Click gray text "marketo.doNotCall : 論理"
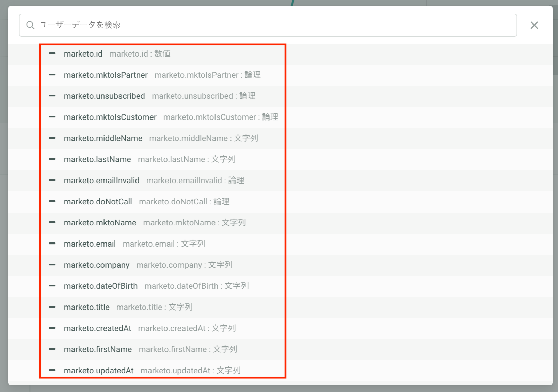 [x=184, y=202]
